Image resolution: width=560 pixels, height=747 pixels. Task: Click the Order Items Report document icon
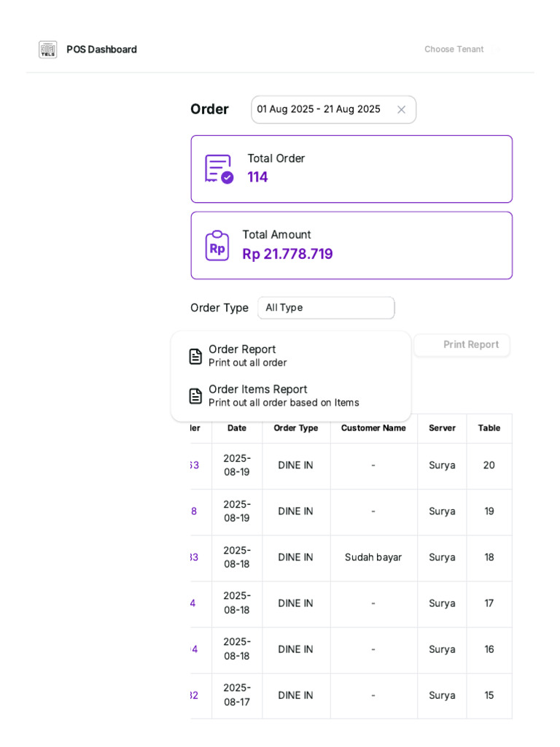pos(195,396)
